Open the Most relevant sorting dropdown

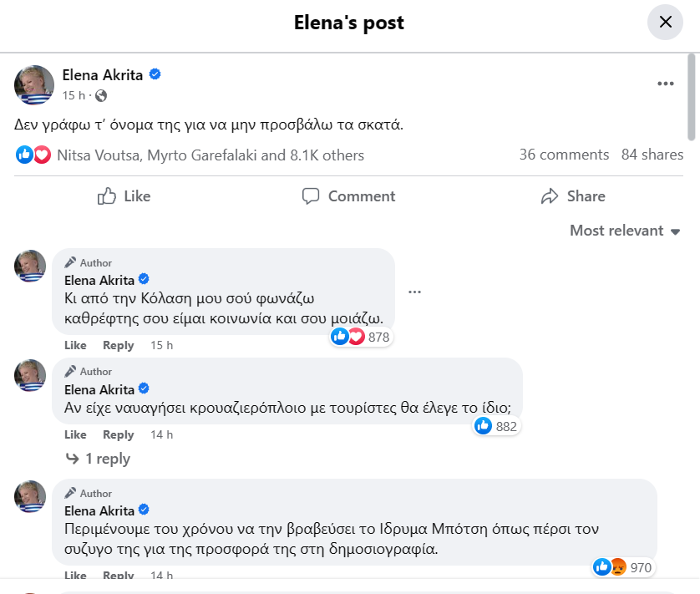tap(625, 231)
